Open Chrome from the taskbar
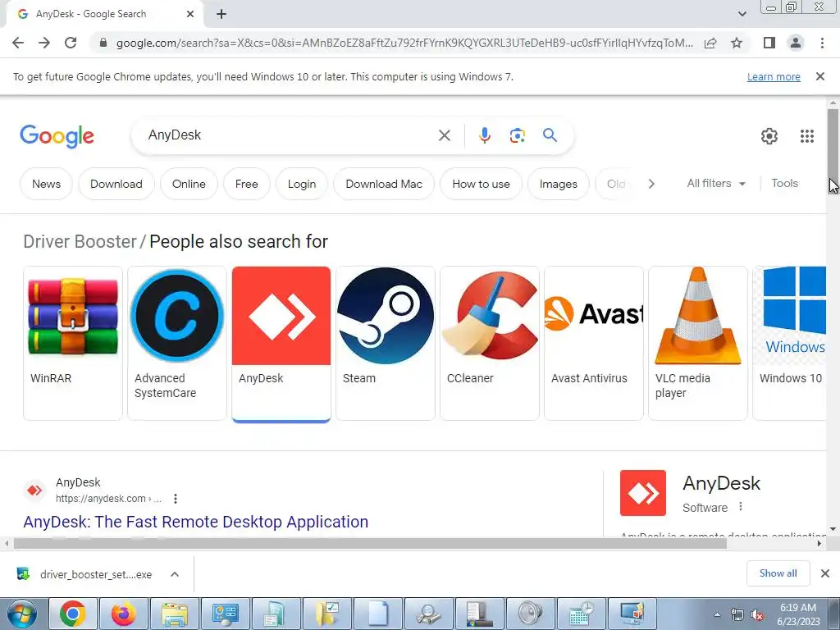840x630 pixels. click(x=72, y=614)
